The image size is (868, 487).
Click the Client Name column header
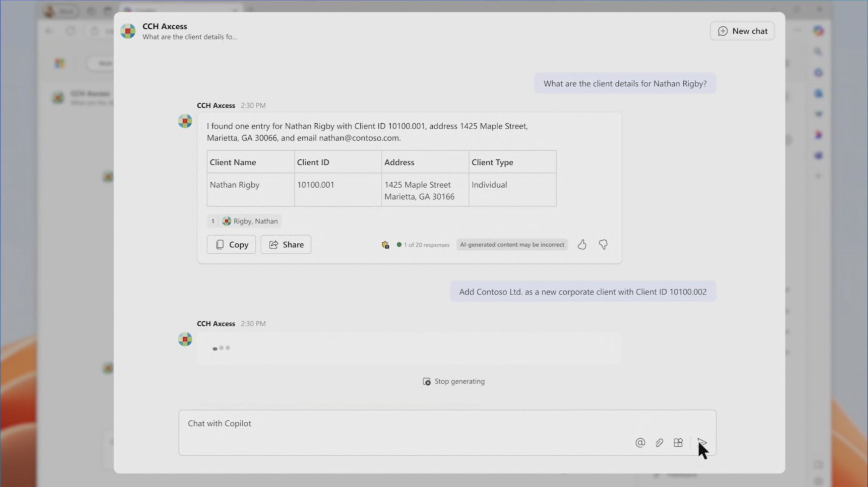coord(250,162)
